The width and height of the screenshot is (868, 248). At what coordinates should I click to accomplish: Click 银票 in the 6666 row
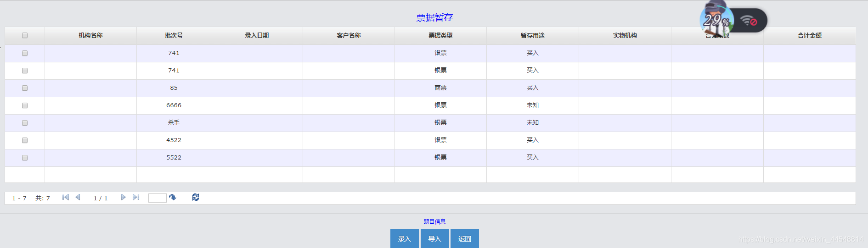click(x=440, y=105)
